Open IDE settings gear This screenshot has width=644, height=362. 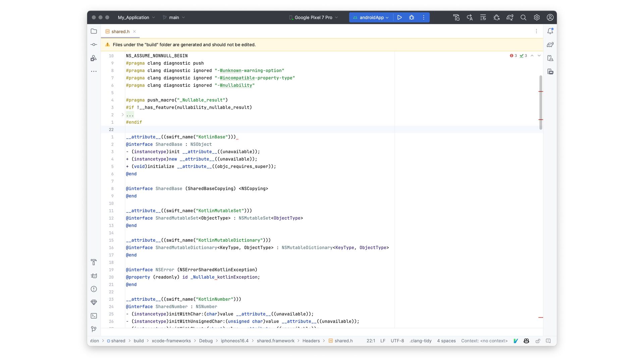(x=537, y=17)
